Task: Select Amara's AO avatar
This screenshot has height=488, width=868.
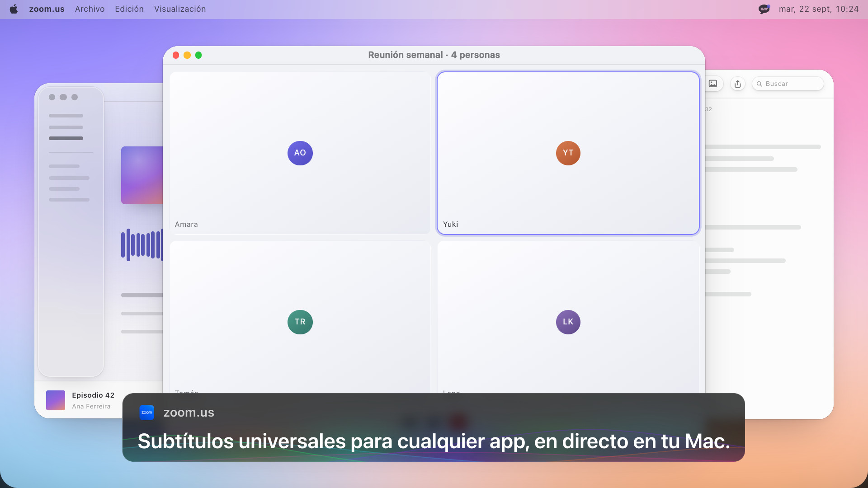Action: pyautogui.click(x=300, y=153)
